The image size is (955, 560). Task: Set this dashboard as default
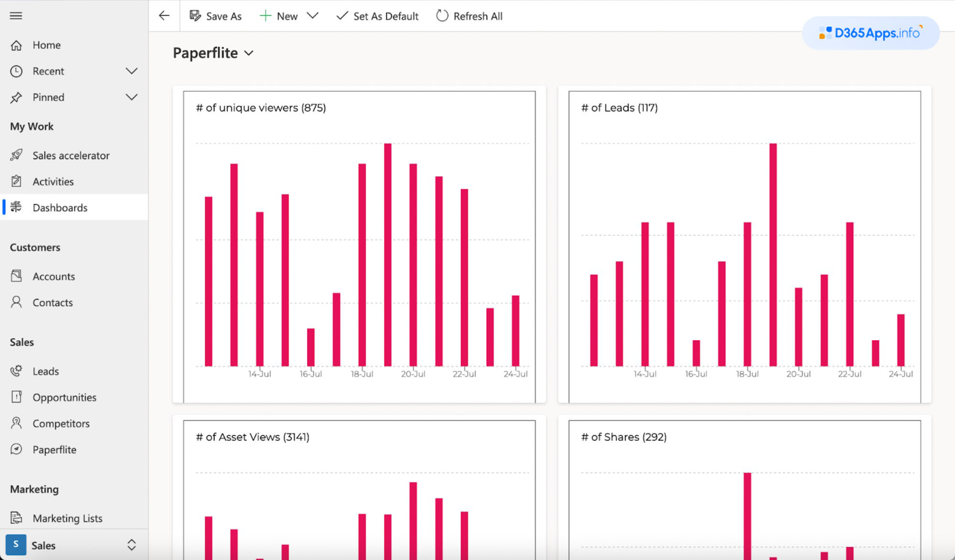click(x=377, y=16)
